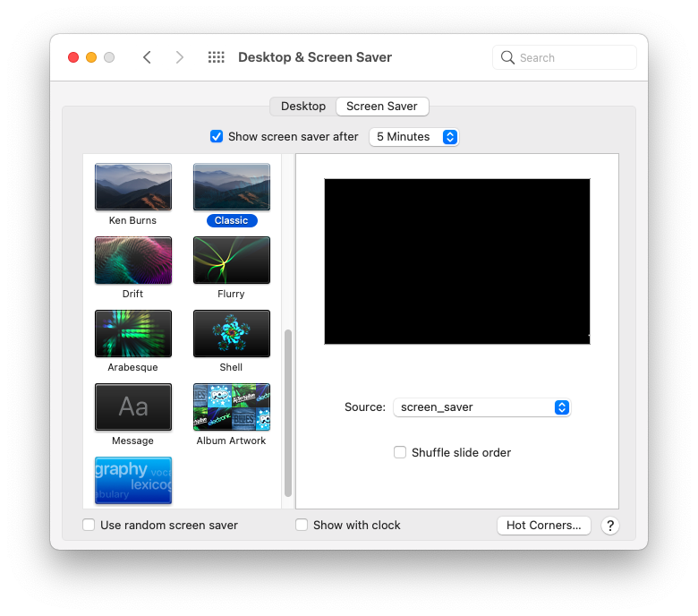This screenshot has width=698, height=616.
Task: Open the Hot Corners… button
Action: pos(543,526)
